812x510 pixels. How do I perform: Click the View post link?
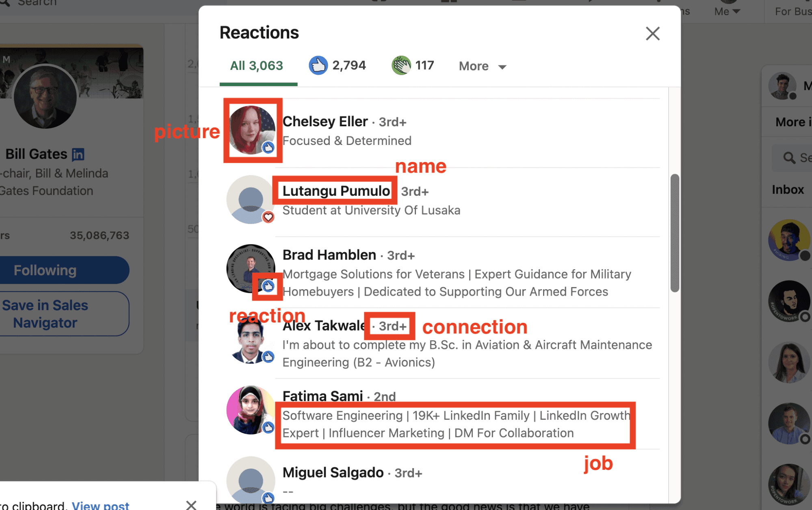tap(100, 505)
